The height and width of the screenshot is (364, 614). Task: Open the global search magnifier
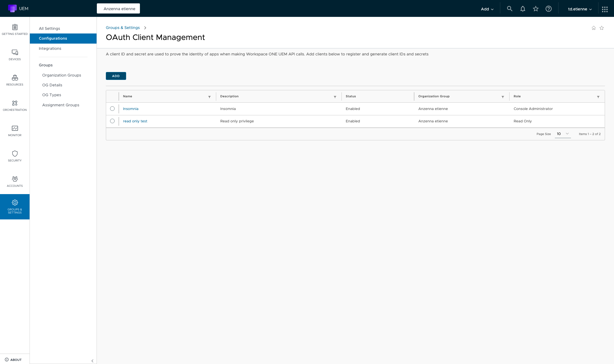tap(510, 9)
